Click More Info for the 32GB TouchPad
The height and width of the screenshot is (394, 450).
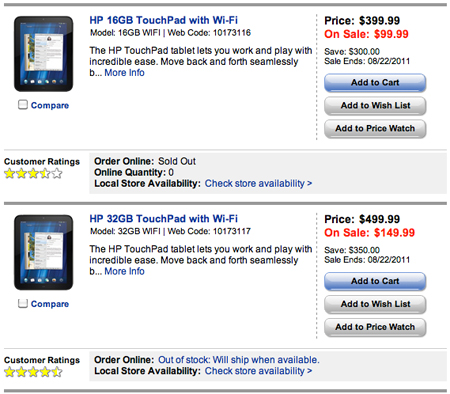pyautogui.click(x=124, y=271)
